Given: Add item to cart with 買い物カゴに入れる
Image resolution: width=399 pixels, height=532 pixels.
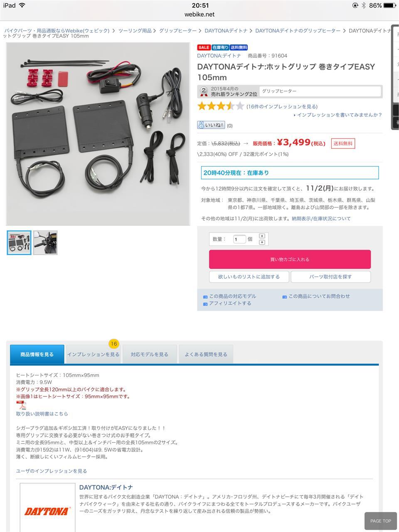Looking at the screenshot, I should pyautogui.click(x=290, y=259).
